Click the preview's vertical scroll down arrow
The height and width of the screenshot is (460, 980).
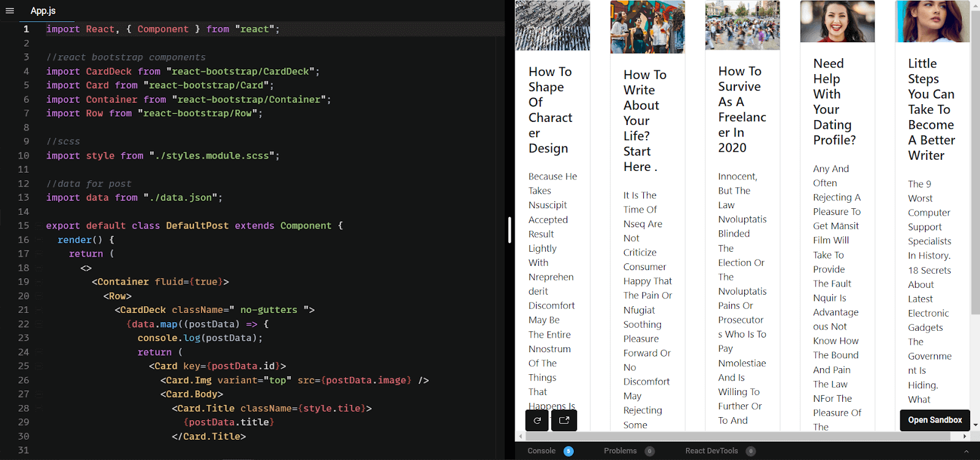pos(975,424)
